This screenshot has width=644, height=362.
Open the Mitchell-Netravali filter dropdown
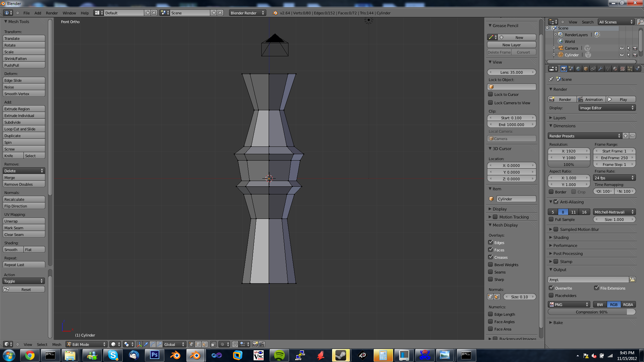(x=614, y=212)
